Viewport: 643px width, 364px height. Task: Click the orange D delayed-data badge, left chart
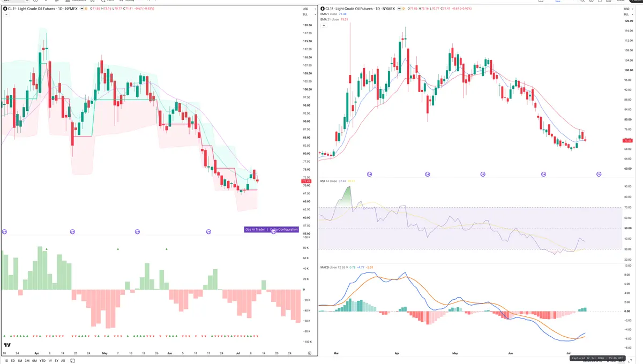tap(86, 9)
